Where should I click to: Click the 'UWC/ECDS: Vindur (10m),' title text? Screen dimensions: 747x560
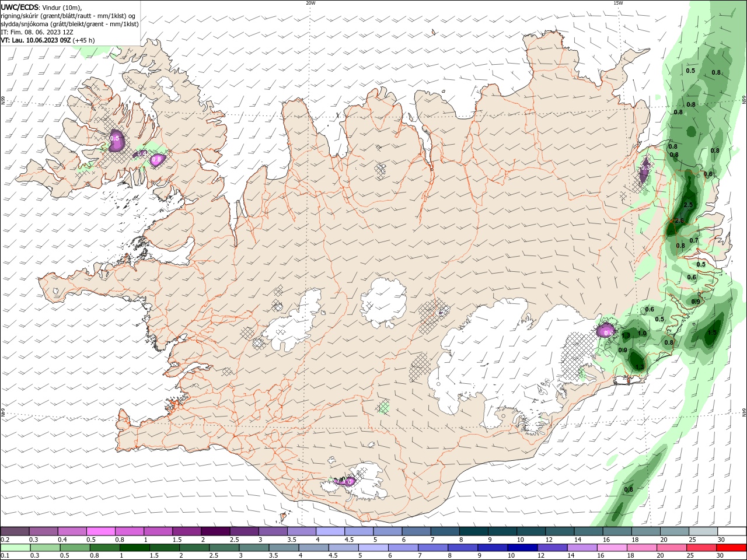tap(41, 8)
